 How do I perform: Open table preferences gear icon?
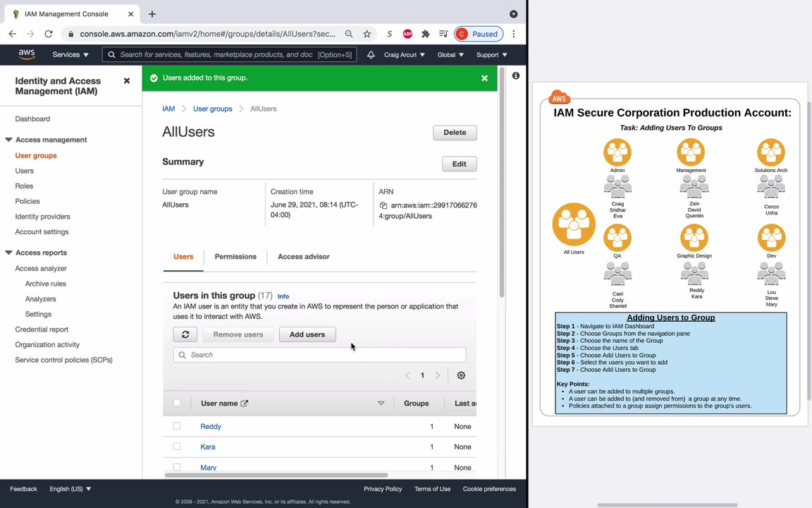(x=461, y=375)
